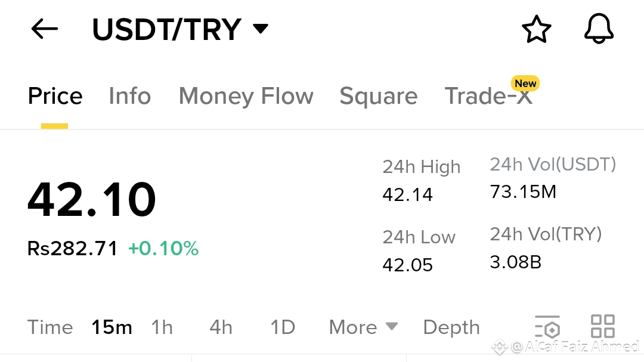Add USDT/TRY to favorites with star
This screenshot has height=362, width=644.
coord(536,29)
